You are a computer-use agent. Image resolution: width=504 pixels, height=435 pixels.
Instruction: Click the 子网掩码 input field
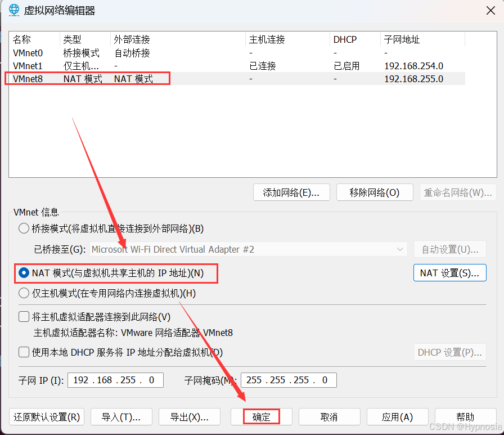tap(289, 380)
